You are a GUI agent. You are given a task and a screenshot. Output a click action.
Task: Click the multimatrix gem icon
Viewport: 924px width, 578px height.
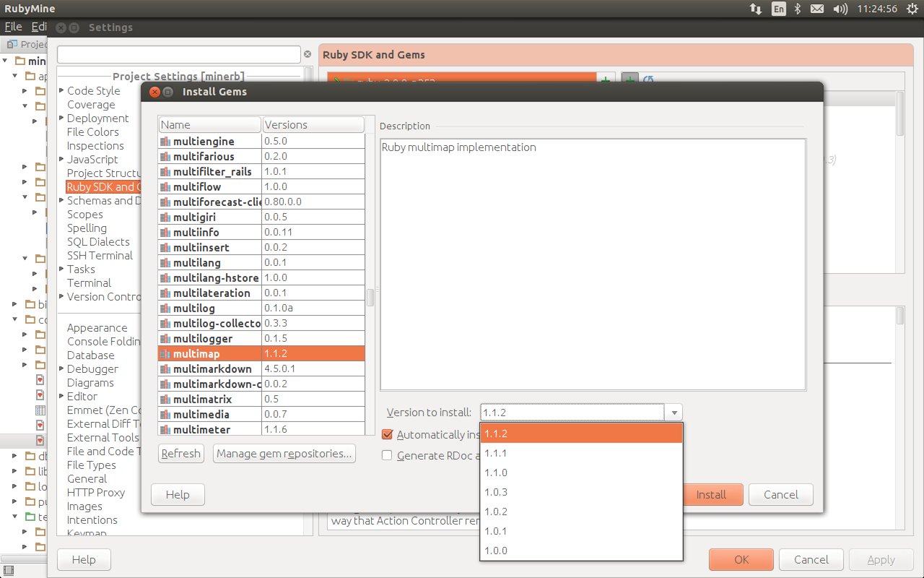click(x=165, y=400)
